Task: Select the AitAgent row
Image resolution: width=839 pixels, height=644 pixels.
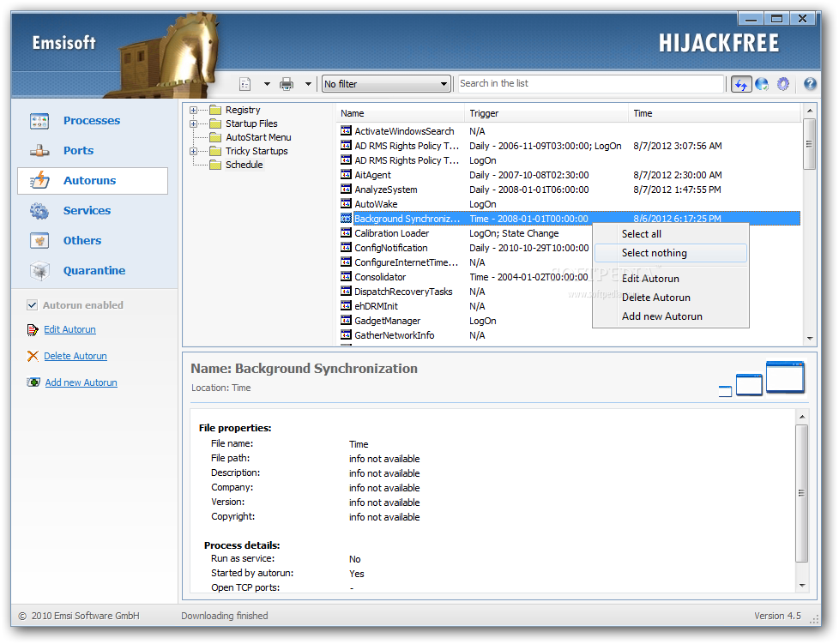Action: [568, 176]
